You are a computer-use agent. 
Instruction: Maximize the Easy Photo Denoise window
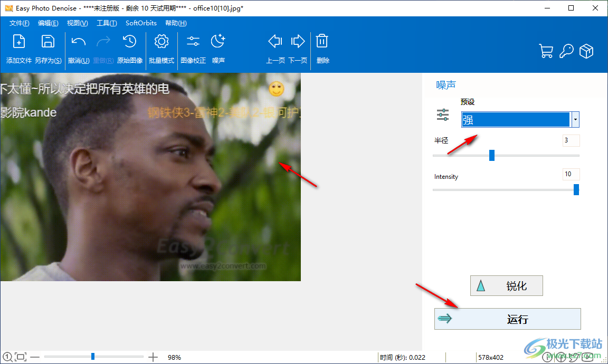(571, 8)
